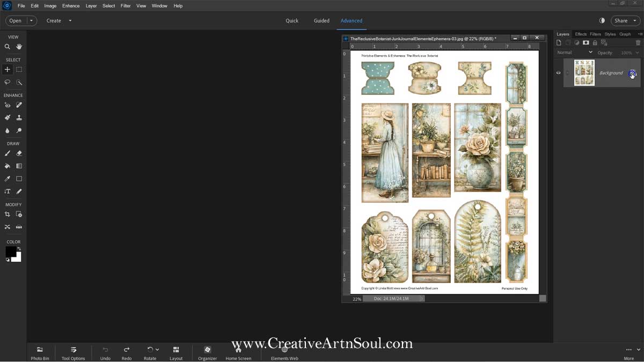Open the Filter menu
Viewport: 644px width, 362px height.
tap(126, 6)
